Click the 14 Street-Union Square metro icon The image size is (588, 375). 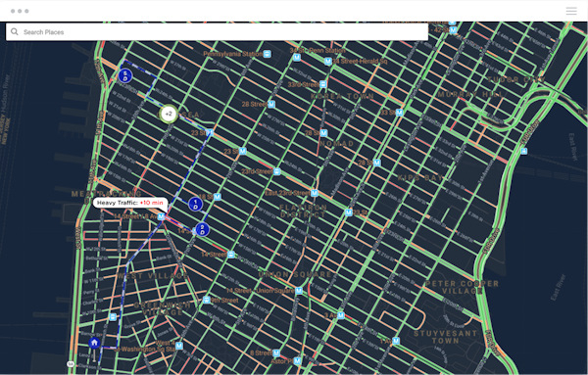(299, 291)
